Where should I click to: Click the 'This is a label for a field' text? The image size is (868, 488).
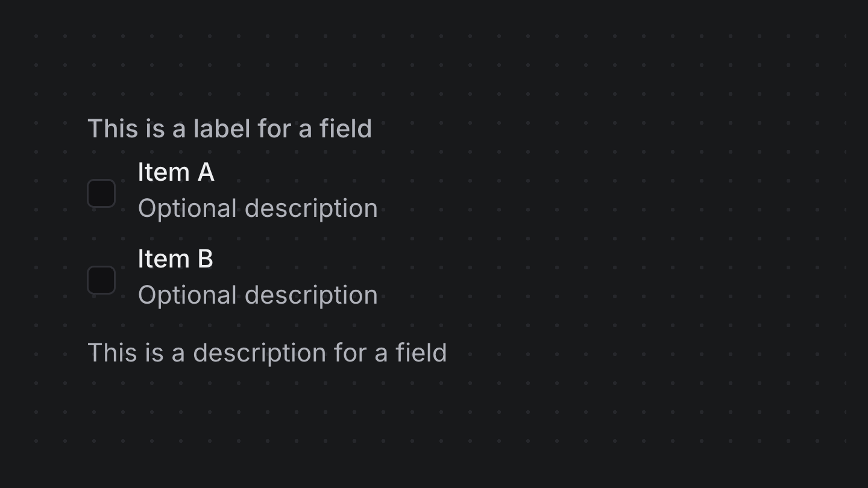coord(230,128)
